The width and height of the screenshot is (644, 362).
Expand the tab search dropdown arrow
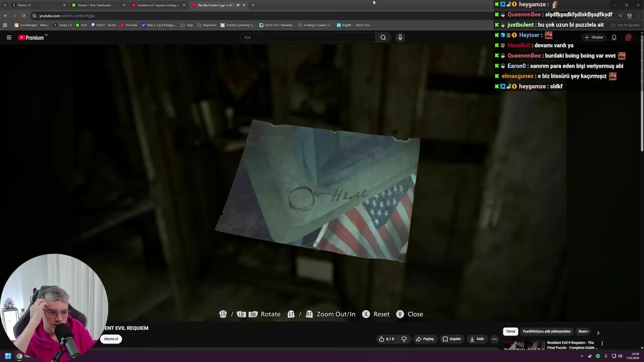coord(5,5)
